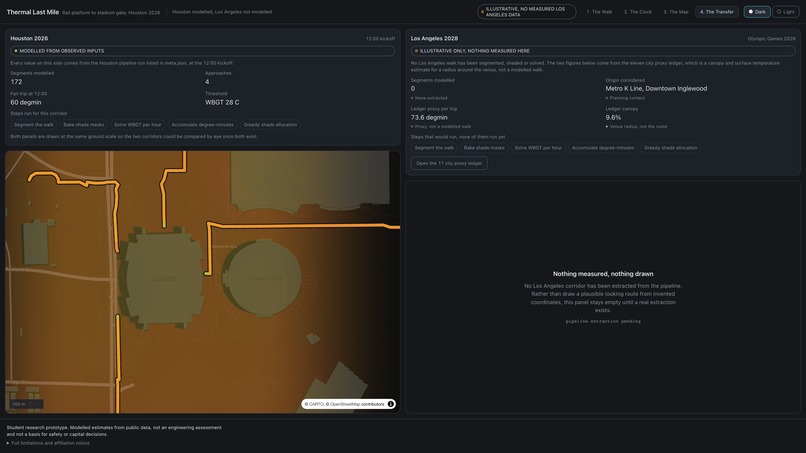This screenshot has width=806, height=453.
Task: Follow the CARTO attribution link
Action: point(314,404)
